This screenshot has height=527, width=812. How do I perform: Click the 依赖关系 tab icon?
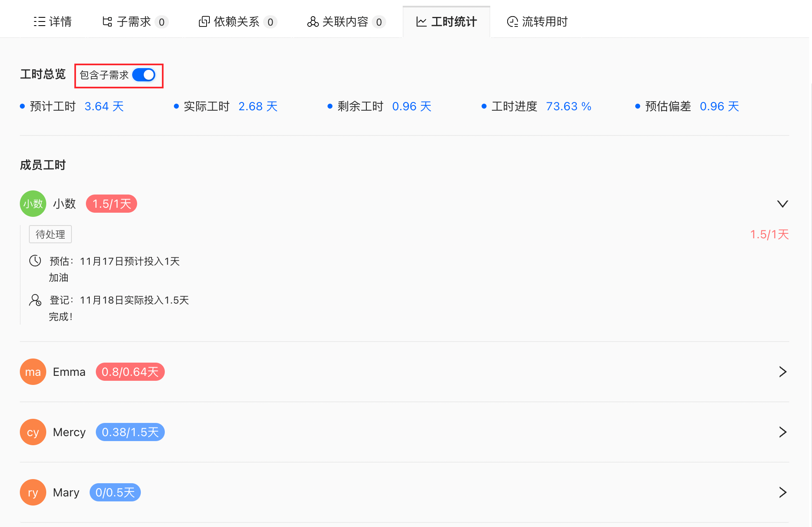(204, 21)
